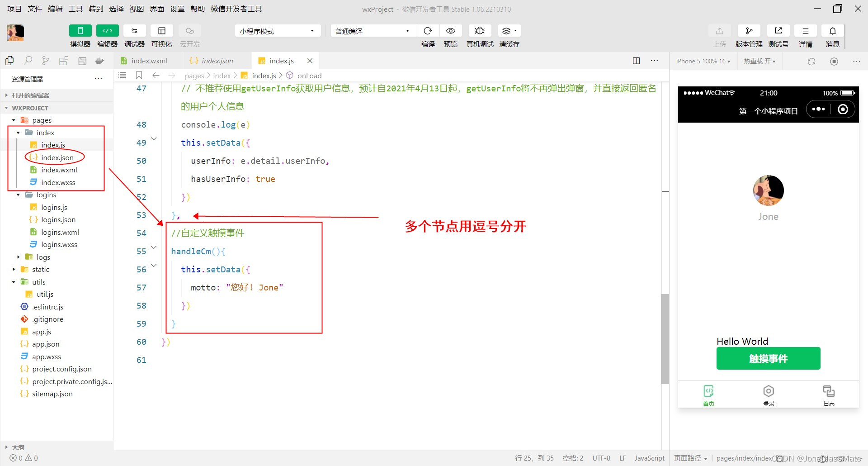Toggle the simulator panel (模拟器)
868x466 pixels.
80,31
